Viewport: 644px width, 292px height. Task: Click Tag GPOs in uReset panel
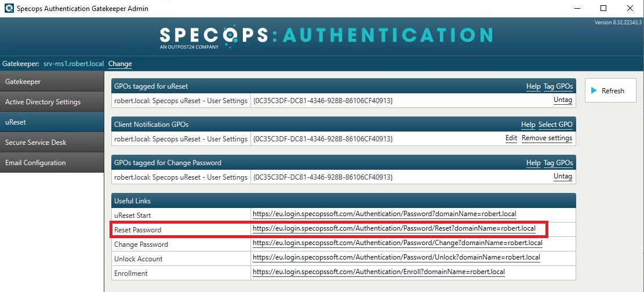tap(558, 86)
